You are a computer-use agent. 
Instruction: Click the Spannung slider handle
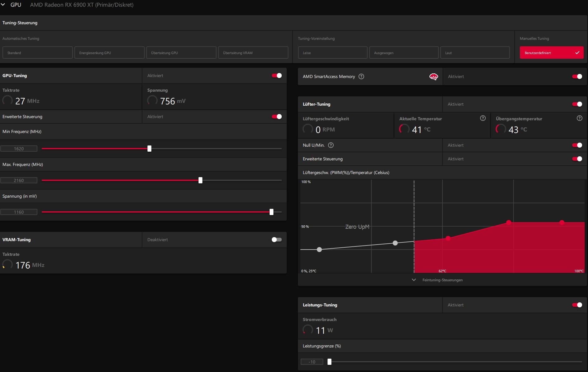click(271, 212)
